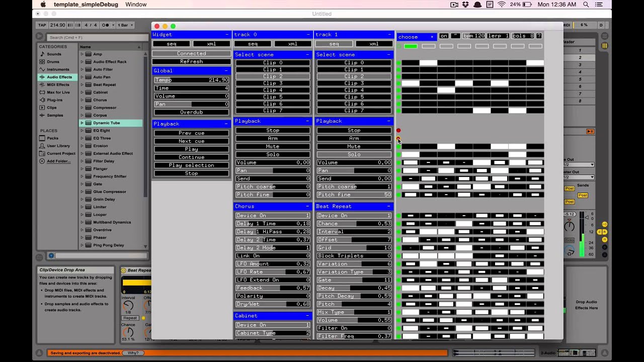Switch Widget panel to seq tab
This screenshot has height=362, width=644.
(x=171, y=44)
